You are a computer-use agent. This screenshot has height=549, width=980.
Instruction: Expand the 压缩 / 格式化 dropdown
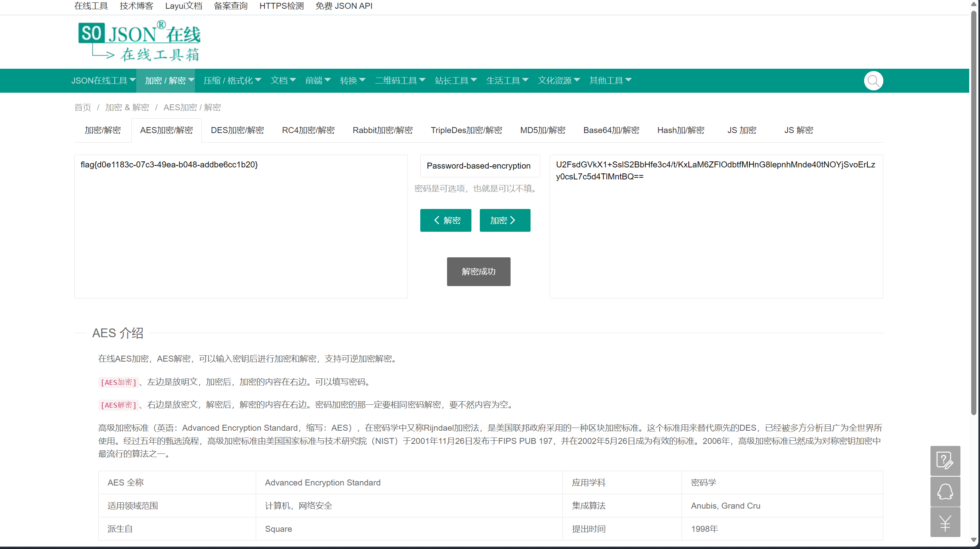click(232, 81)
